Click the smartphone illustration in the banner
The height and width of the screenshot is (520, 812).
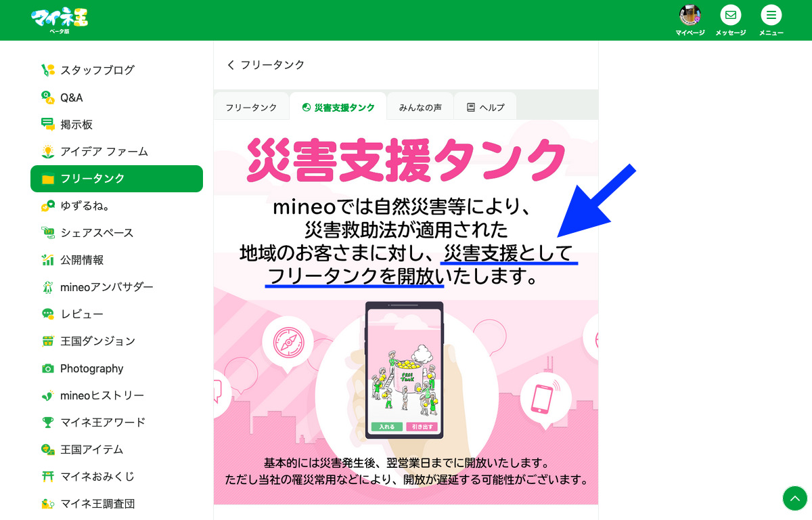pyautogui.click(x=405, y=370)
